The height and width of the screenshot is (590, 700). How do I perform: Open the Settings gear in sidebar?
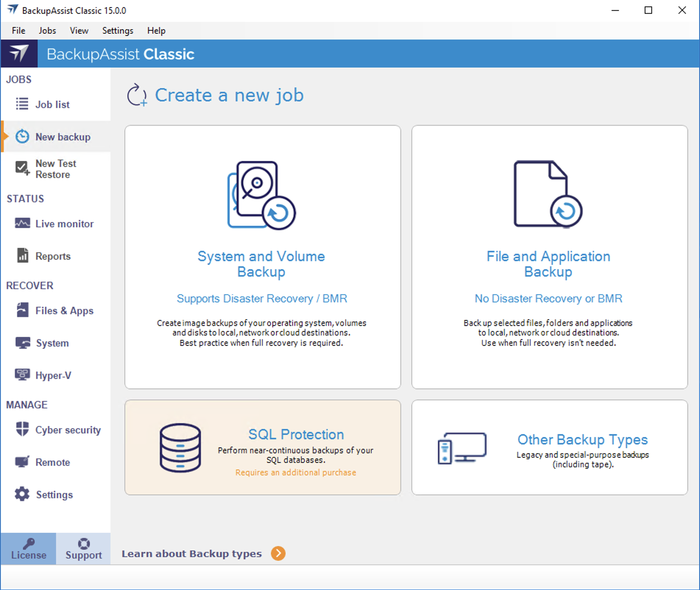click(x=22, y=494)
